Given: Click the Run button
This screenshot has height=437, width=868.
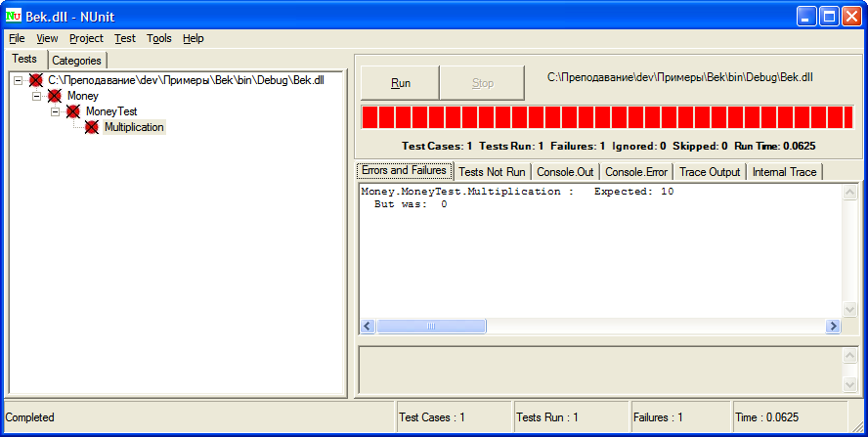Looking at the screenshot, I should 400,83.
